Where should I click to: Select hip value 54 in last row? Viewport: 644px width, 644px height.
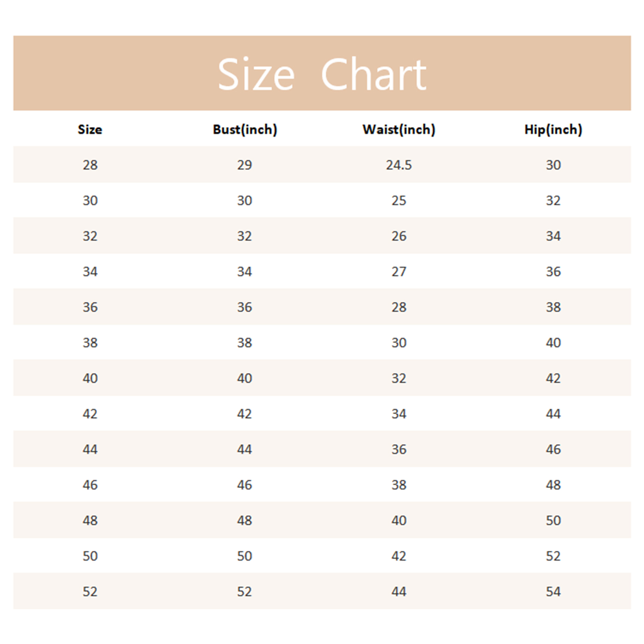click(x=553, y=592)
